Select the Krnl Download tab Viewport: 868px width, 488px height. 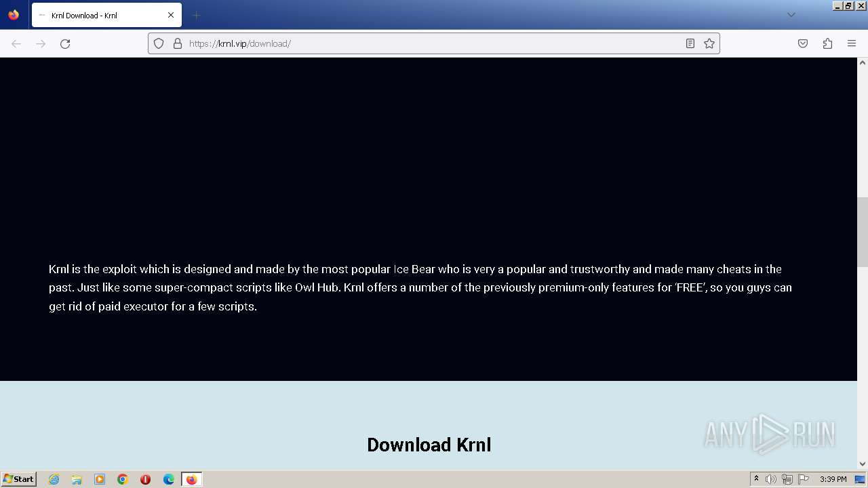click(106, 15)
